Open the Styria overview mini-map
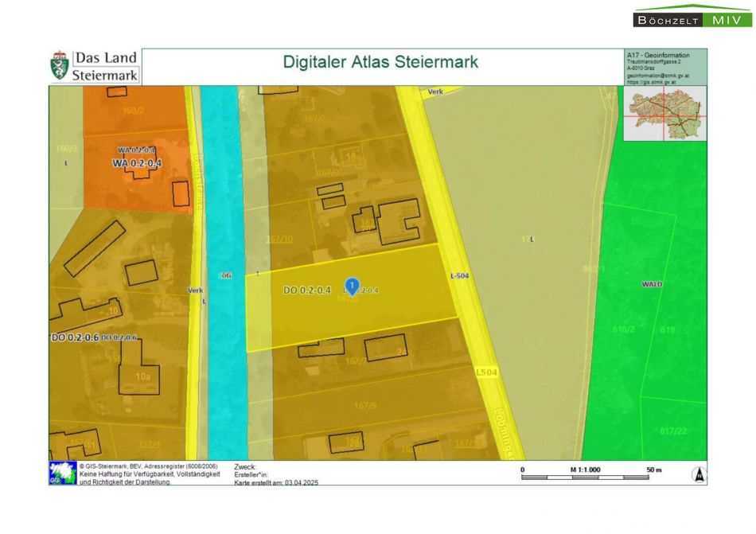 (664, 114)
